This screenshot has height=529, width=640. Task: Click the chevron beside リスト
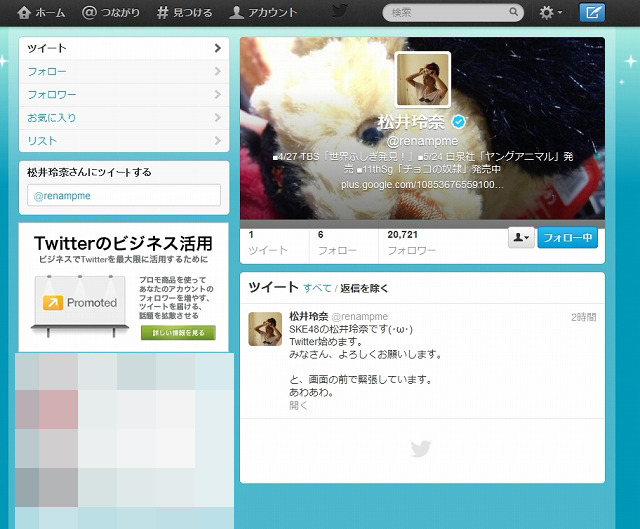[x=218, y=141]
